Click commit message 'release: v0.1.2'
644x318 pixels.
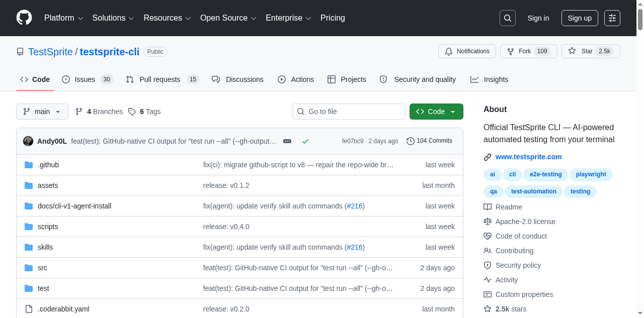[x=226, y=185]
